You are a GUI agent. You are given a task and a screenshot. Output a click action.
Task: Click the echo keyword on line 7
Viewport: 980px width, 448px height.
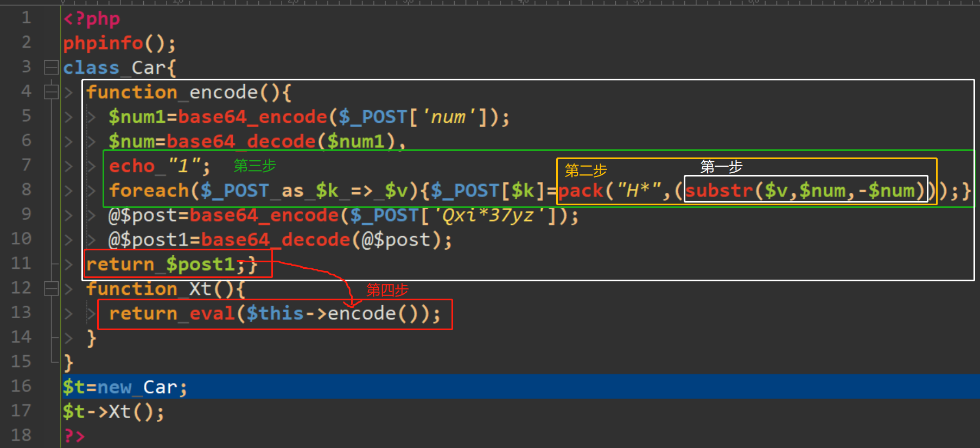[x=131, y=166]
